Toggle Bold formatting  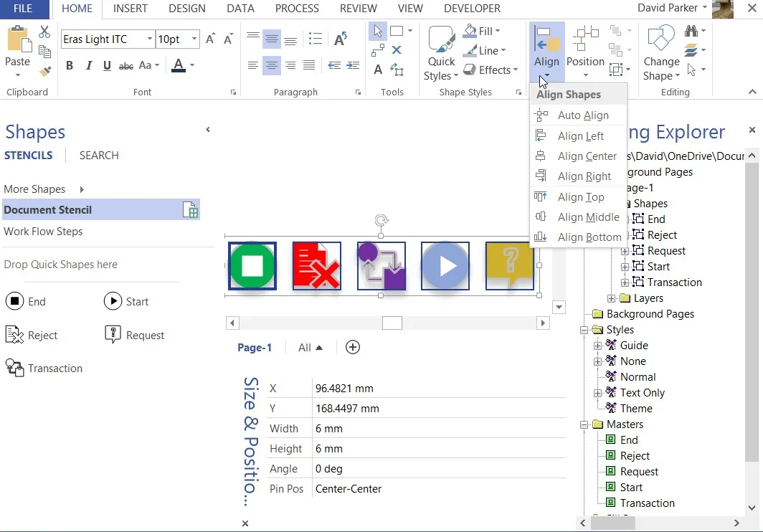(70, 65)
